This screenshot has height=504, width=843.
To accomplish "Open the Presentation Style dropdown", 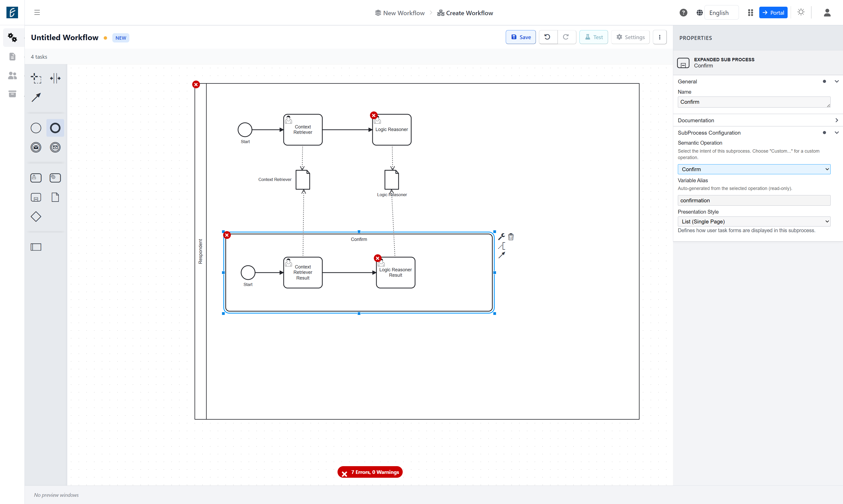I will 754,221.
